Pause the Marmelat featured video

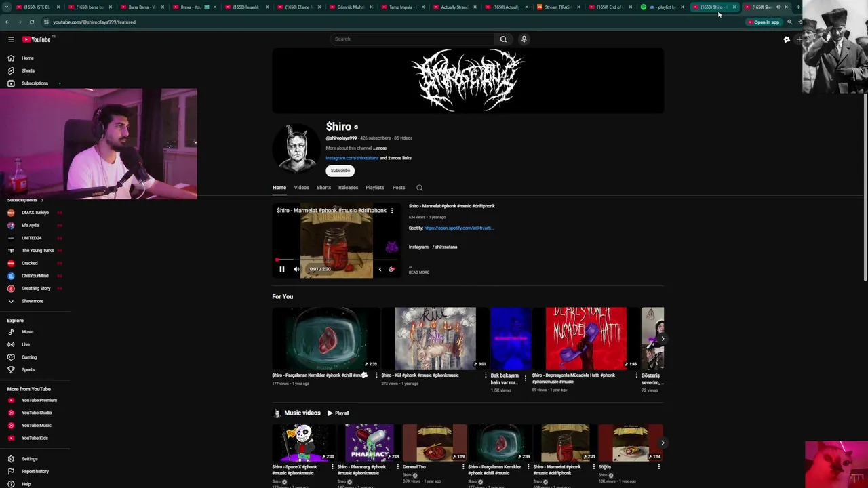click(x=282, y=270)
